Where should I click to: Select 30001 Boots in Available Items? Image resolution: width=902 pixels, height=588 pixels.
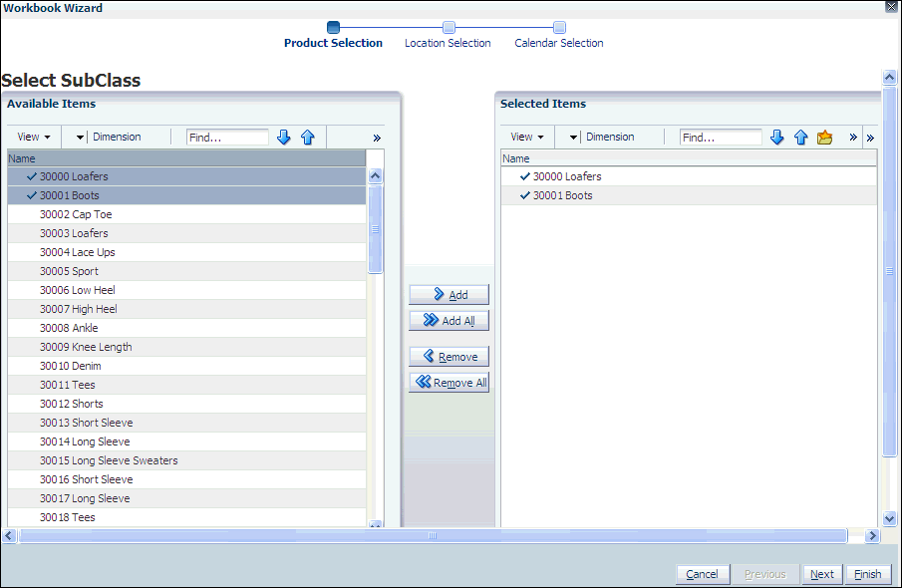186,195
